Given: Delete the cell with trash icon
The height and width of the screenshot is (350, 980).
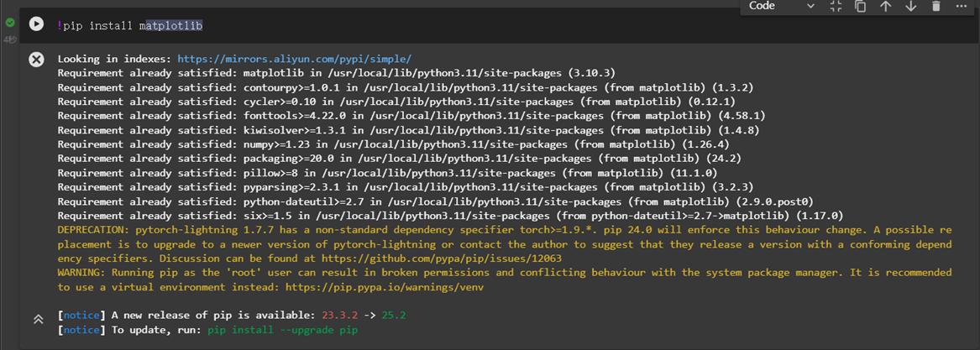Looking at the screenshot, I should pos(935,6).
